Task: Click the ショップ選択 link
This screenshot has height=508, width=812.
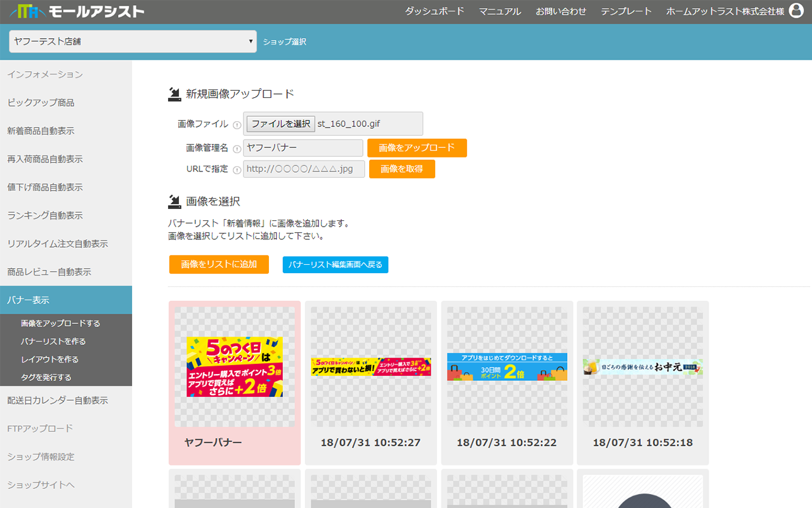Action: pos(285,42)
